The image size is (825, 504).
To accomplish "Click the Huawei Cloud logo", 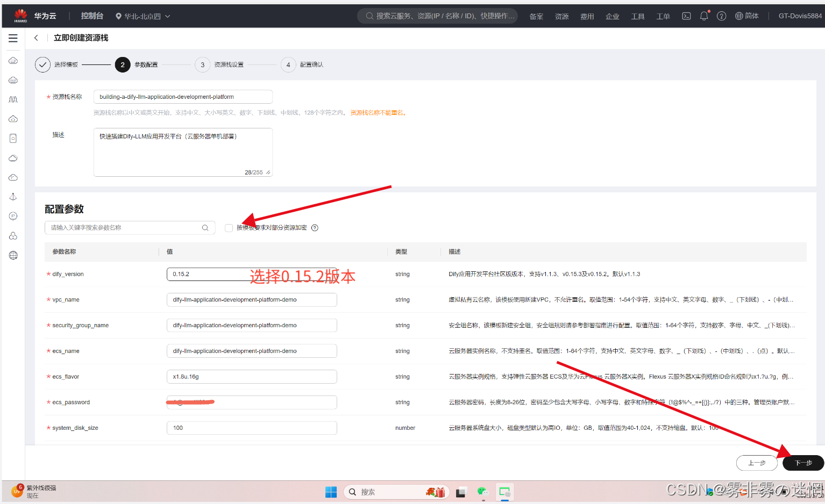I will pos(20,15).
